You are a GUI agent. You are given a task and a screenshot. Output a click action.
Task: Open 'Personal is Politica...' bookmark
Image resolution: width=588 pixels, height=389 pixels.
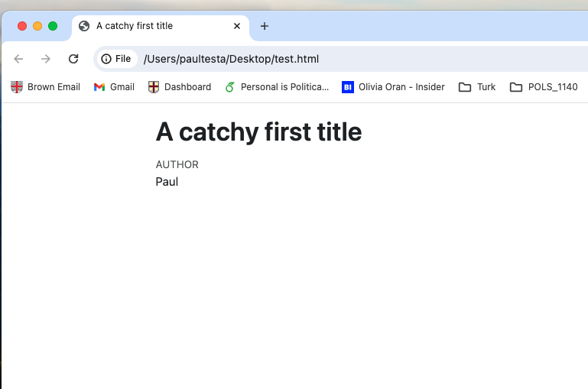click(x=276, y=87)
